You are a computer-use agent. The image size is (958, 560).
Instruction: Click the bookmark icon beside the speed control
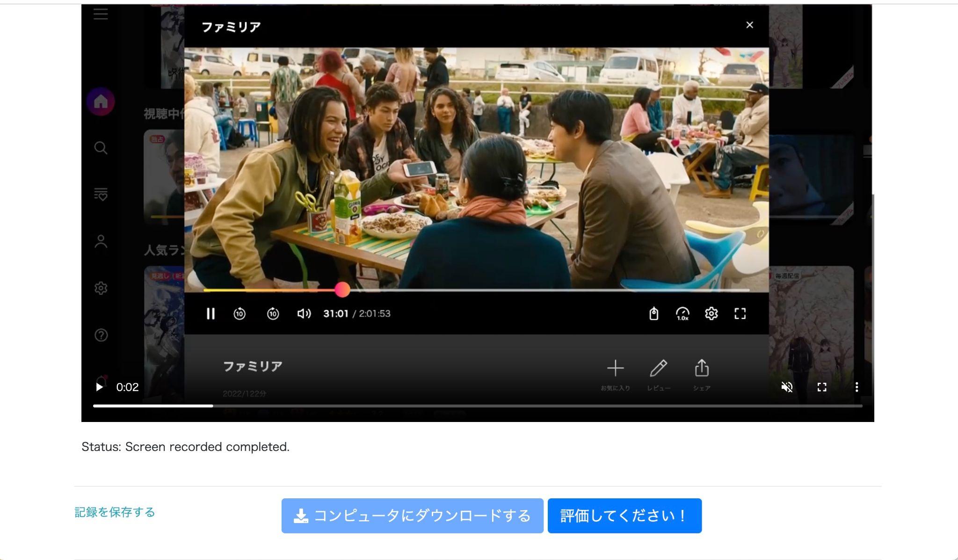pos(654,313)
